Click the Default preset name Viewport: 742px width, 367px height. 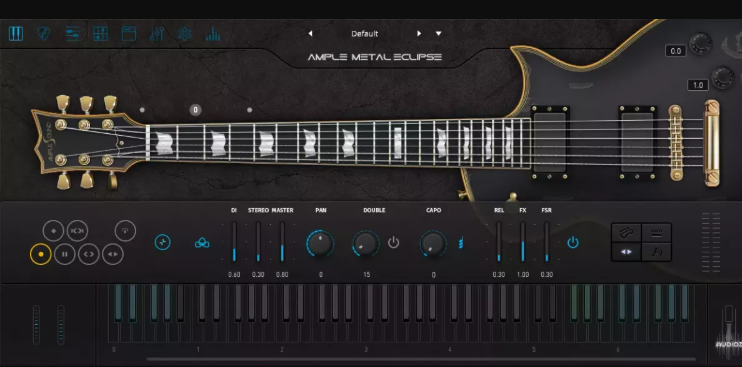(x=364, y=34)
